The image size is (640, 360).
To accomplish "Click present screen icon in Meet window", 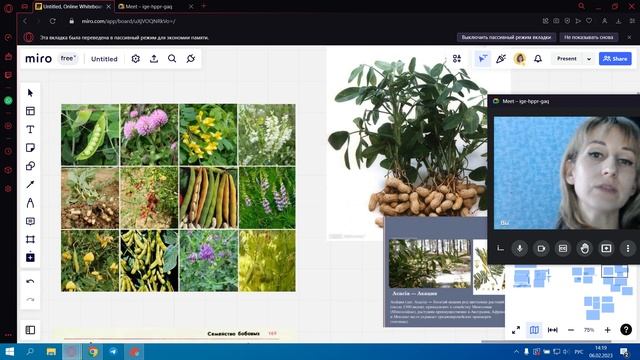I will tap(606, 248).
